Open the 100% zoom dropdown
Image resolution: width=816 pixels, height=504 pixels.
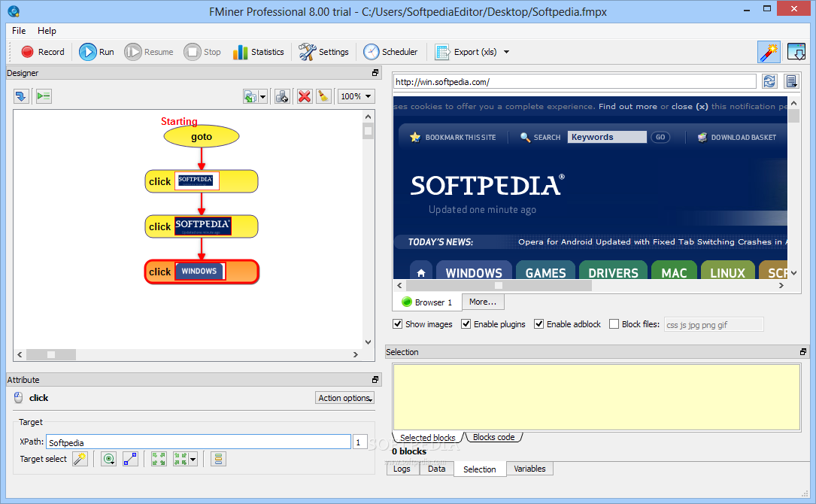(x=356, y=96)
